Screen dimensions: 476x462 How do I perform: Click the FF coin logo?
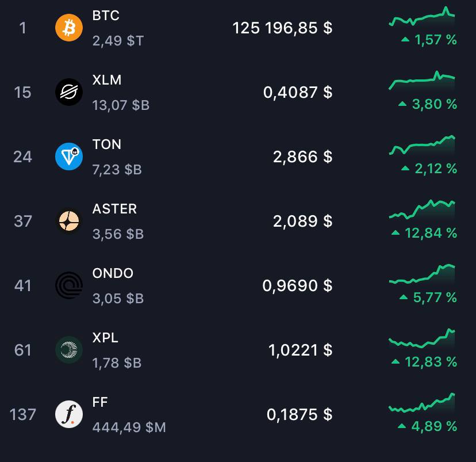[69, 414]
